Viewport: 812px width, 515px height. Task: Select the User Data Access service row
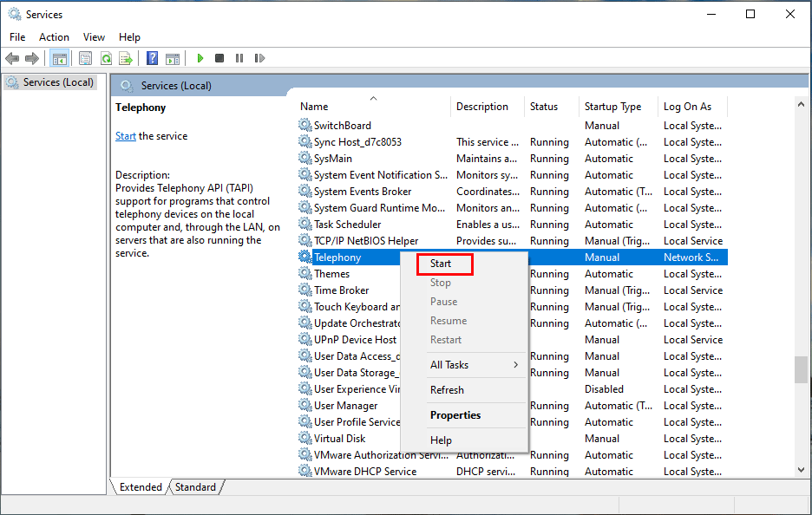pyautogui.click(x=512, y=356)
